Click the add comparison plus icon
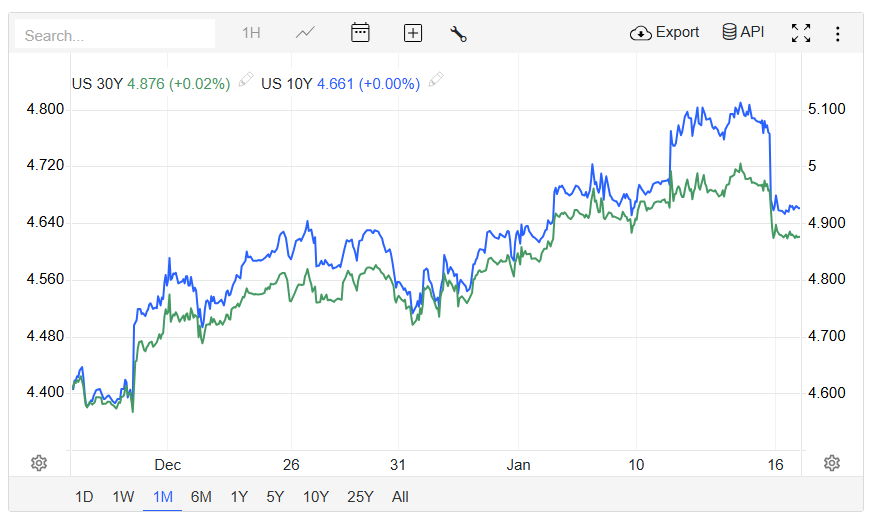The width and height of the screenshot is (870, 522). coord(413,33)
